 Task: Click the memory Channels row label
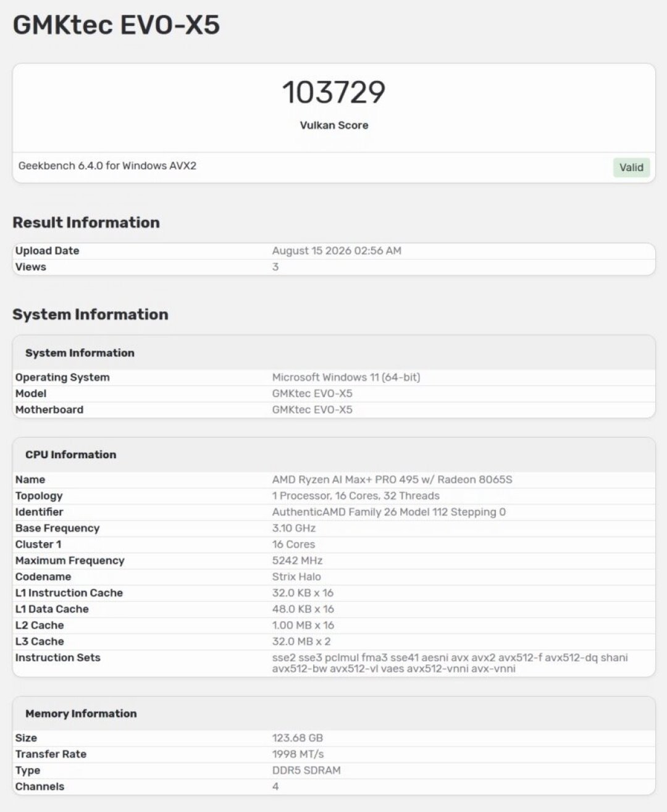click(40, 787)
